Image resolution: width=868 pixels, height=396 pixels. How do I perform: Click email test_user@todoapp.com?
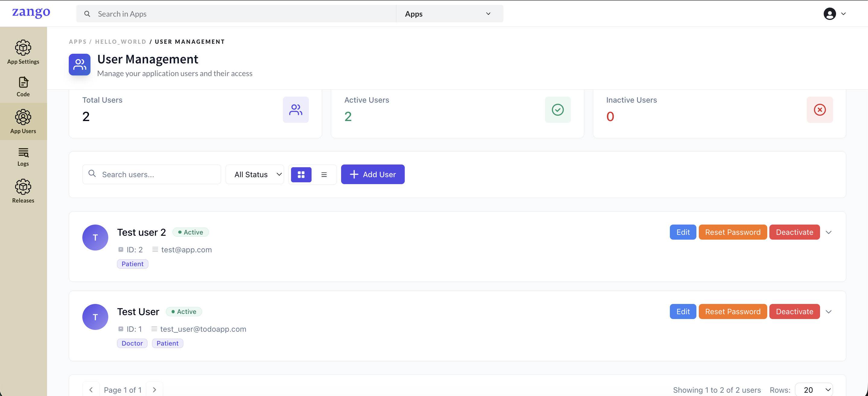click(203, 329)
